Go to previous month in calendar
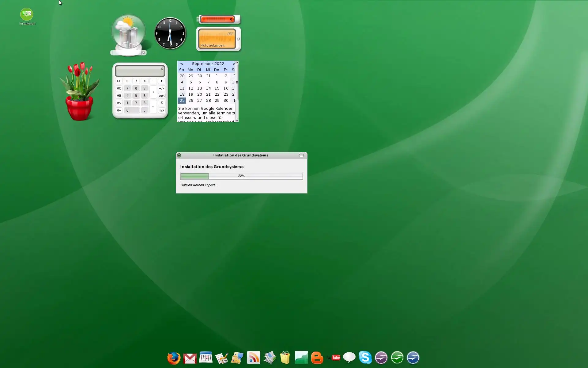 [182, 64]
